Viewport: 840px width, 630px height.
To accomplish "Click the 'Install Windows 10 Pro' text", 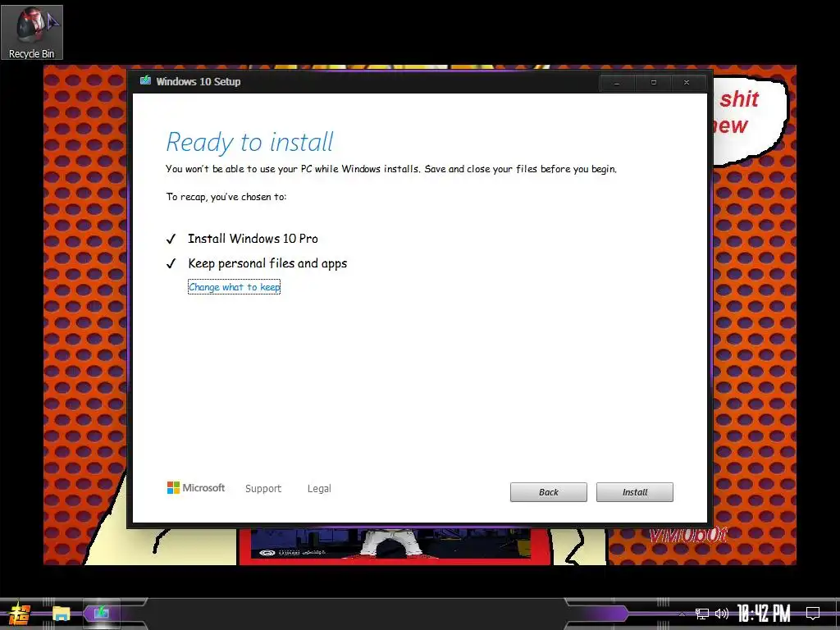I will pyautogui.click(x=253, y=239).
